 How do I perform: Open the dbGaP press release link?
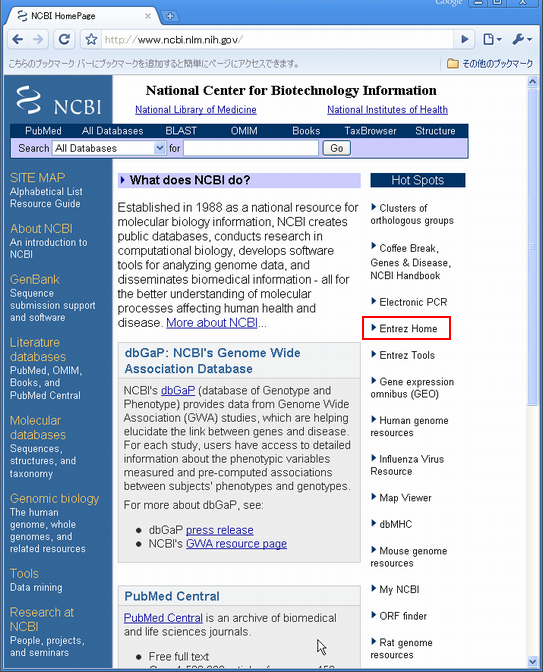point(219,530)
